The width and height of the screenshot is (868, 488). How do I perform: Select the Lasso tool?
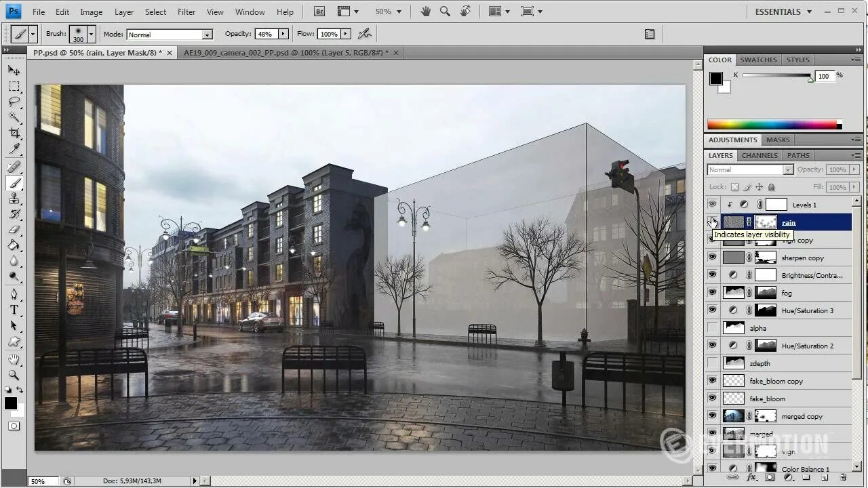tap(14, 102)
